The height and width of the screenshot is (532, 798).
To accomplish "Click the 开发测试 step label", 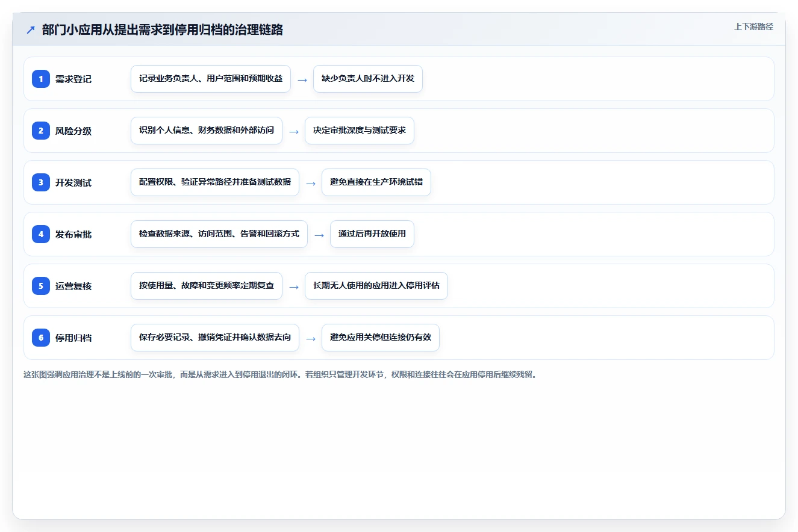I will tap(73, 182).
